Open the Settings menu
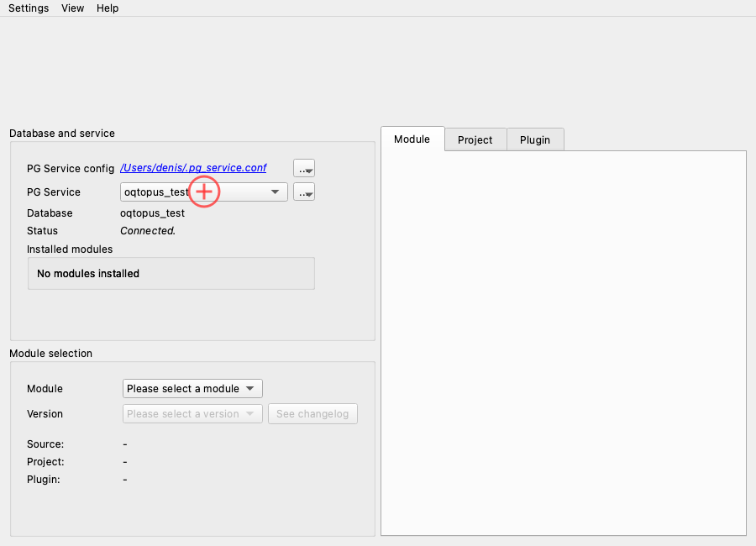The height and width of the screenshot is (546, 756). pos(29,8)
